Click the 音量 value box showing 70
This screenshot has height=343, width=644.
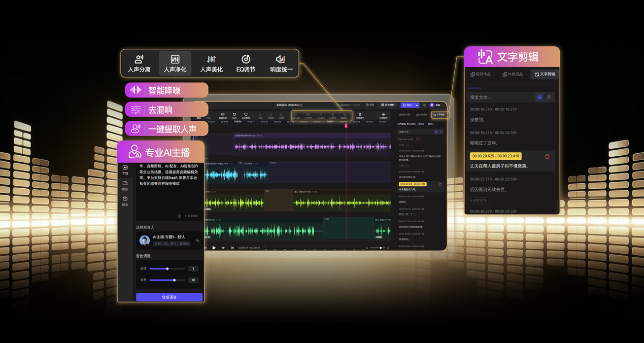[193, 280]
